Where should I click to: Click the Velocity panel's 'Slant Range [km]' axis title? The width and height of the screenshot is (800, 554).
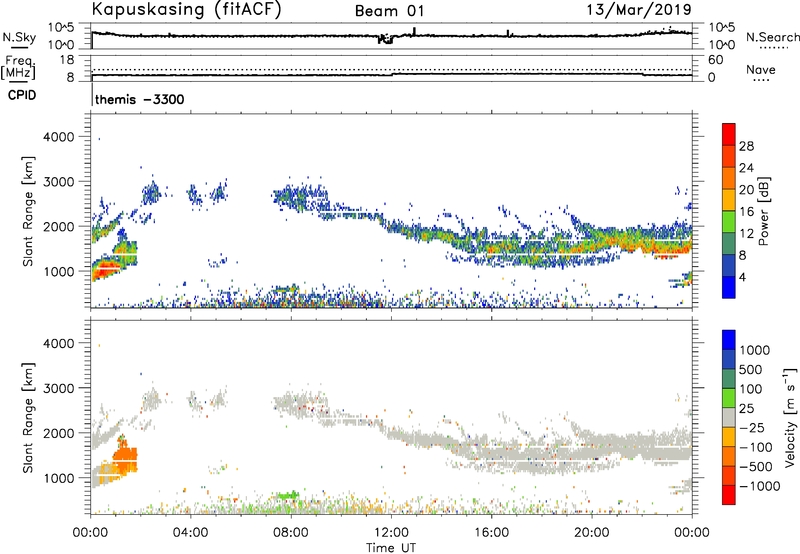pos(28,418)
